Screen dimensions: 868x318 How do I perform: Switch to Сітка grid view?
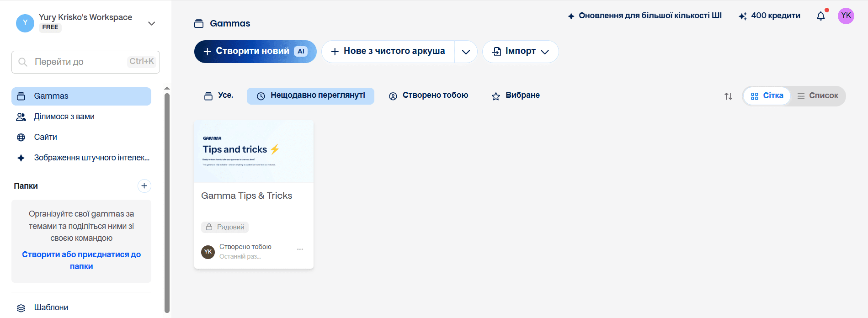pyautogui.click(x=767, y=96)
